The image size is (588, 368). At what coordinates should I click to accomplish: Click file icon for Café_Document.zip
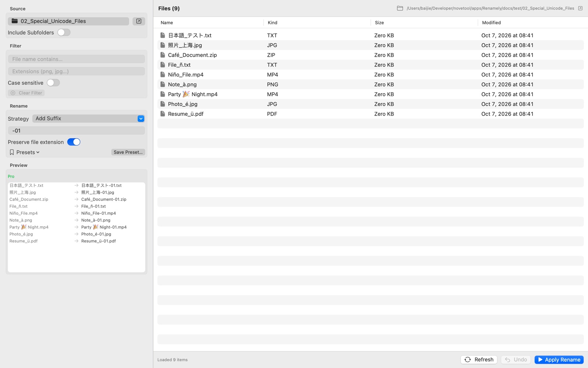pyautogui.click(x=162, y=55)
